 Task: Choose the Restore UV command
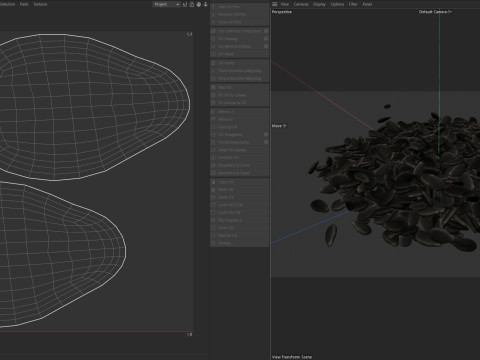point(240,236)
